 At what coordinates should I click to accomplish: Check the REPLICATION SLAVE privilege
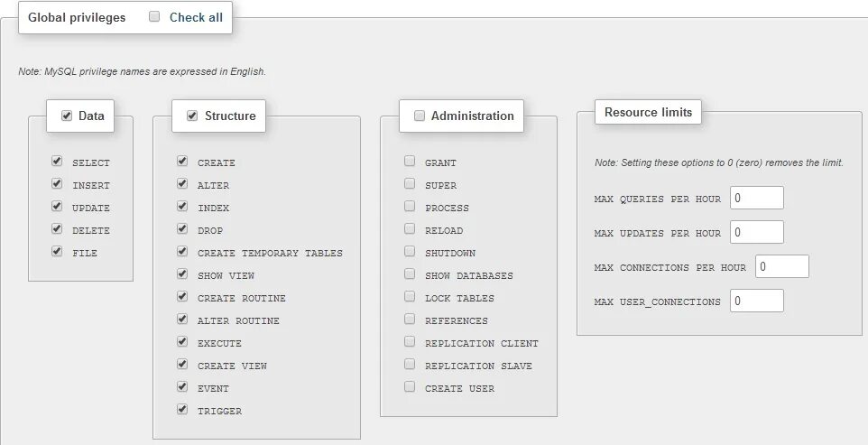[410, 364]
